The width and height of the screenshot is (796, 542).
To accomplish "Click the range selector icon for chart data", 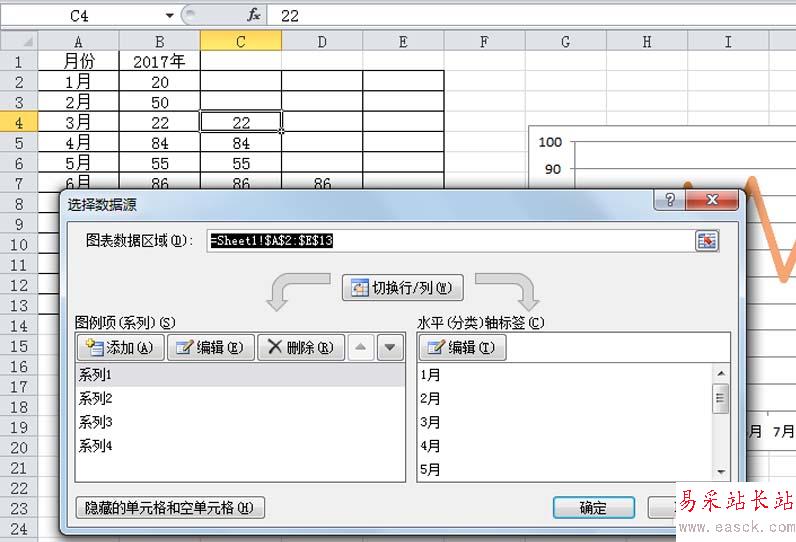I will point(707,240).
